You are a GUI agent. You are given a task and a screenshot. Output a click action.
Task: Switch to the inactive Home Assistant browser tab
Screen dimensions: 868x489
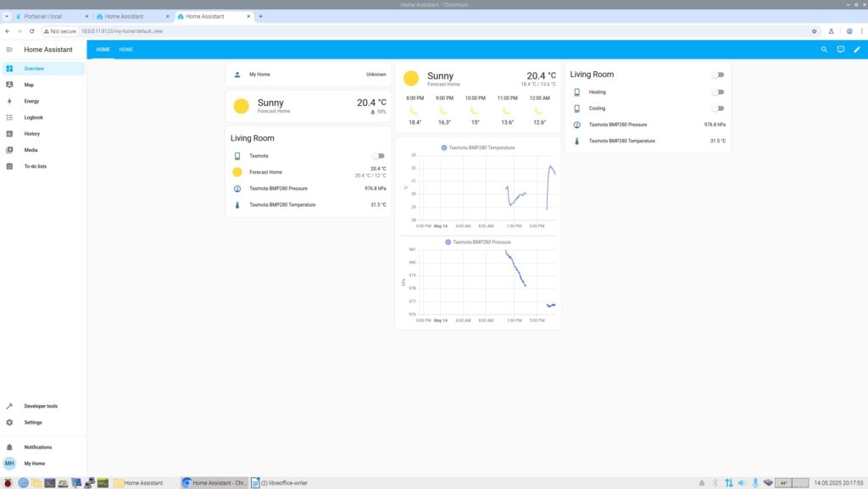132,17
